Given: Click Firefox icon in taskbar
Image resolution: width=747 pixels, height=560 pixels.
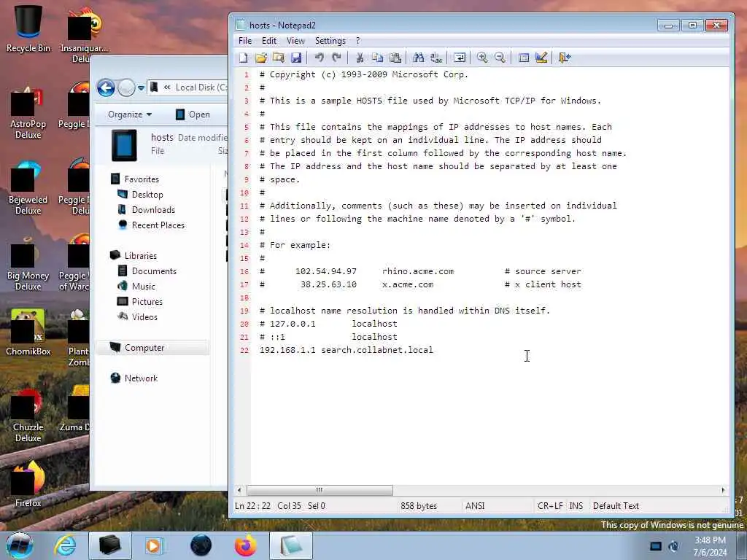Looking at the screenshot, I should (245, 545).
